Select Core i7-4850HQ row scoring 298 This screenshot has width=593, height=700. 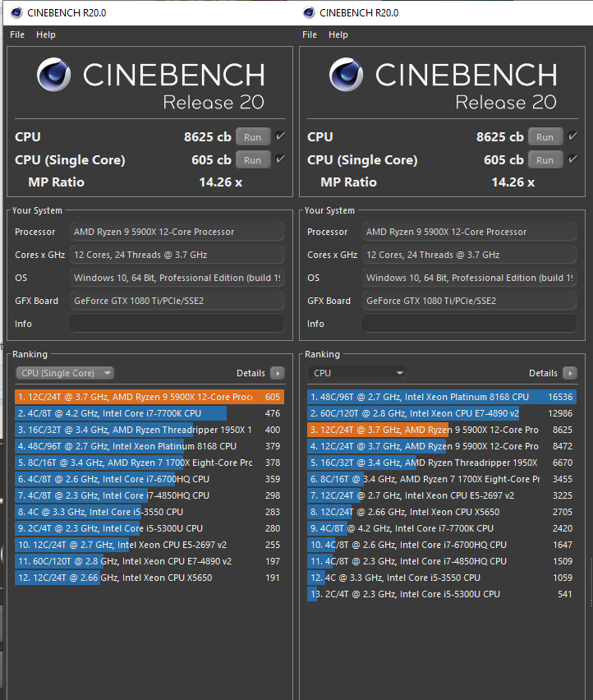point(149,495)
